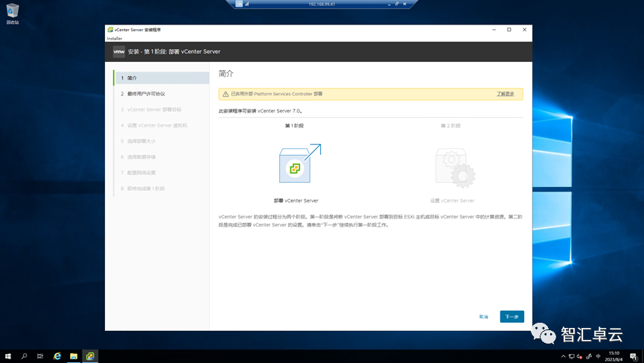This screenshot has width=644, height=363.
Task: Click the 第 1 阶段 stage label
Action: (294, 125)
